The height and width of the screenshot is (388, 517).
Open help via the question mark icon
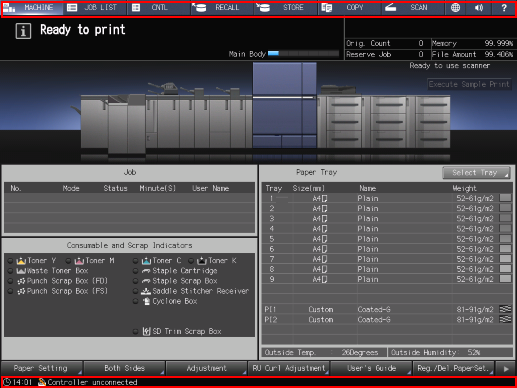coord(504,7)
